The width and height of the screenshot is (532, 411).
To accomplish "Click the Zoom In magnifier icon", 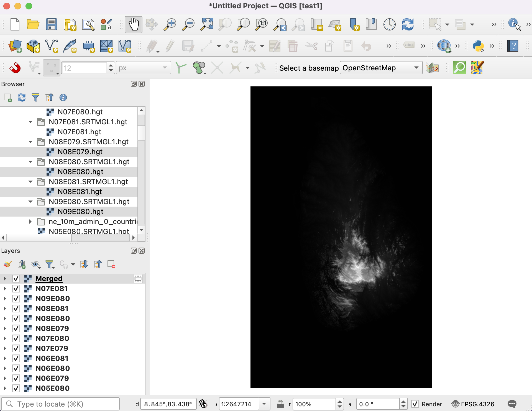I will (x=170, y=25).
